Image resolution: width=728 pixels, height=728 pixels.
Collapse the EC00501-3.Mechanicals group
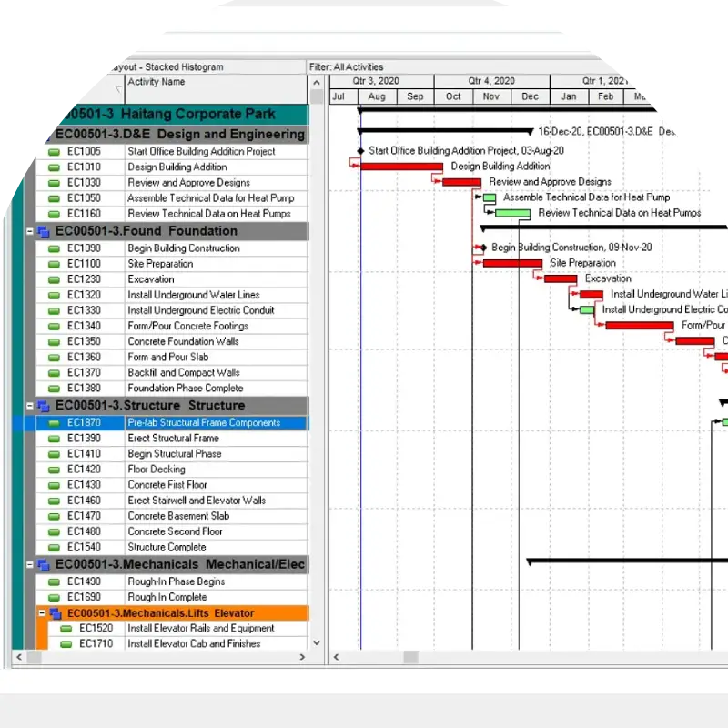[30, 564]
